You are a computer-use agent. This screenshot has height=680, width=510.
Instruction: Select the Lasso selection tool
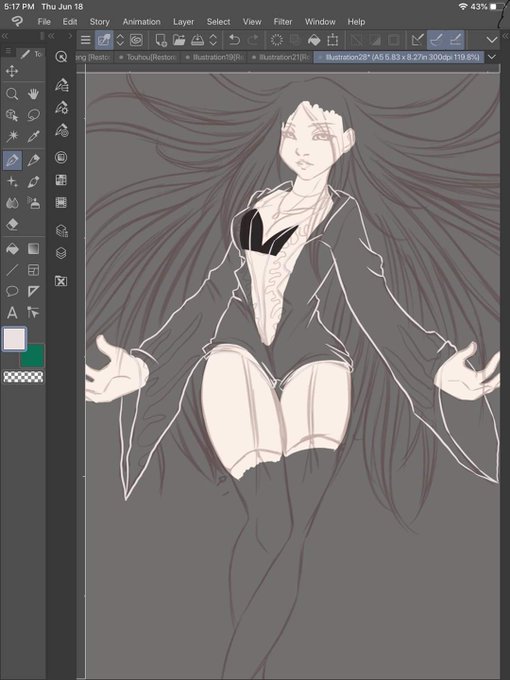click(33, 115)
